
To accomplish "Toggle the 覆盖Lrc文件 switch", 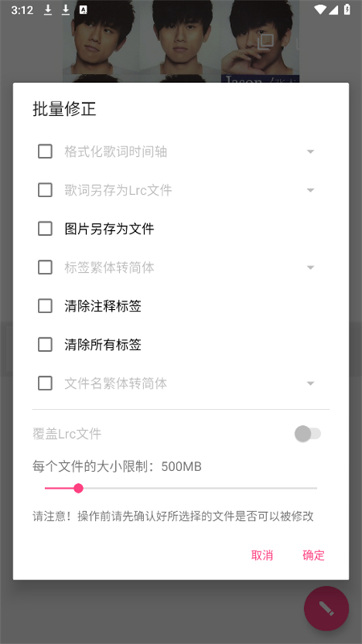I will [308, 434].
